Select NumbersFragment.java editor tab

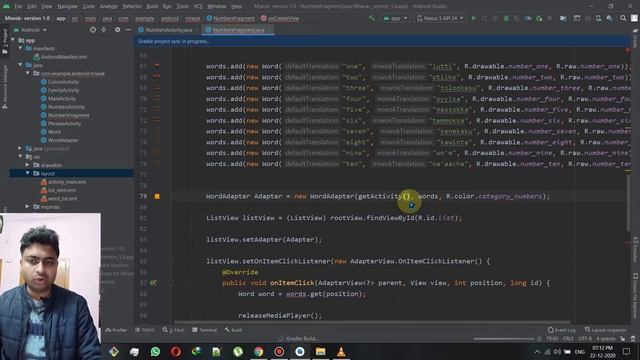click(239, 30)
